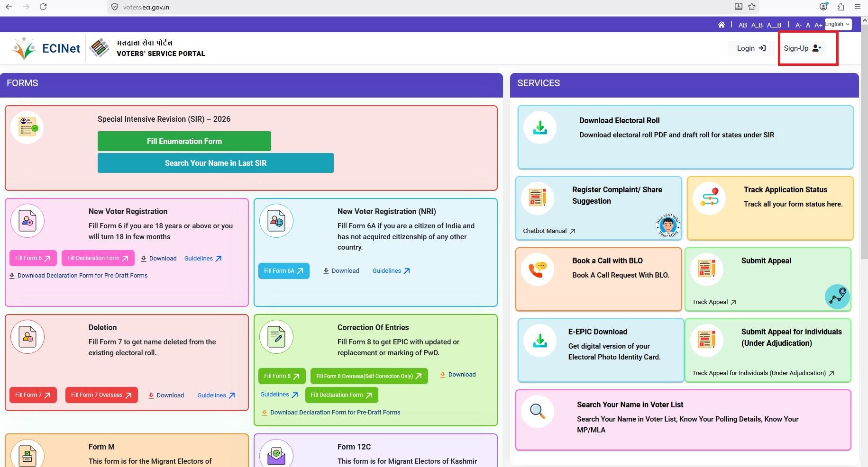Click Fill Form 7 Overseas button
The image size is (868, 467).
101,395
